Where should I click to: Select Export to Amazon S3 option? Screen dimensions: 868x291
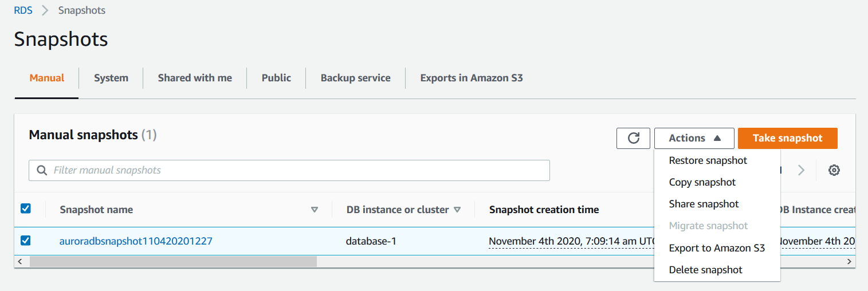click(717, 248)
